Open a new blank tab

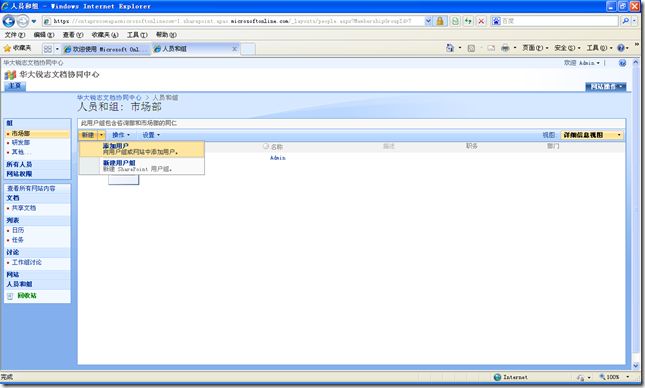[248, 49]
